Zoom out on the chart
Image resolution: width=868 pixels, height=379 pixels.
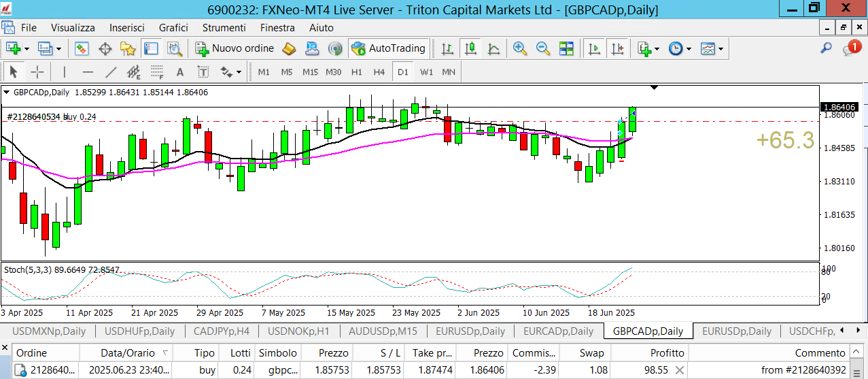point(543,48)
